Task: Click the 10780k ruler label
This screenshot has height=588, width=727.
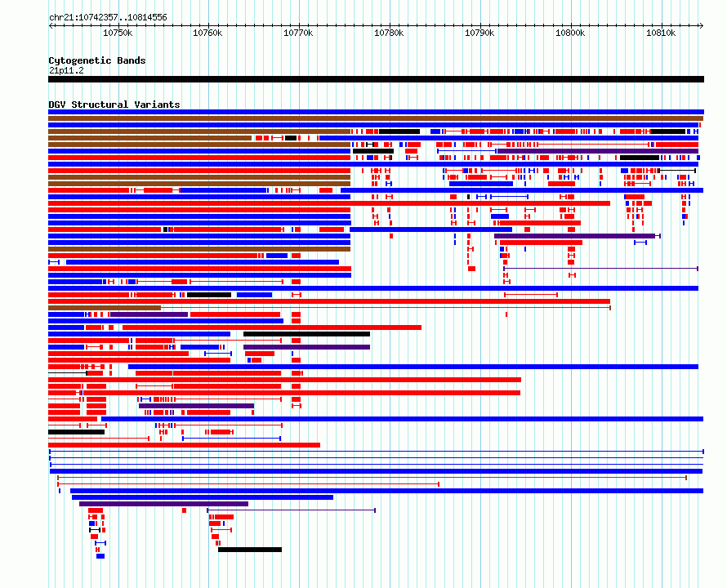Action: tap(389, 33)
